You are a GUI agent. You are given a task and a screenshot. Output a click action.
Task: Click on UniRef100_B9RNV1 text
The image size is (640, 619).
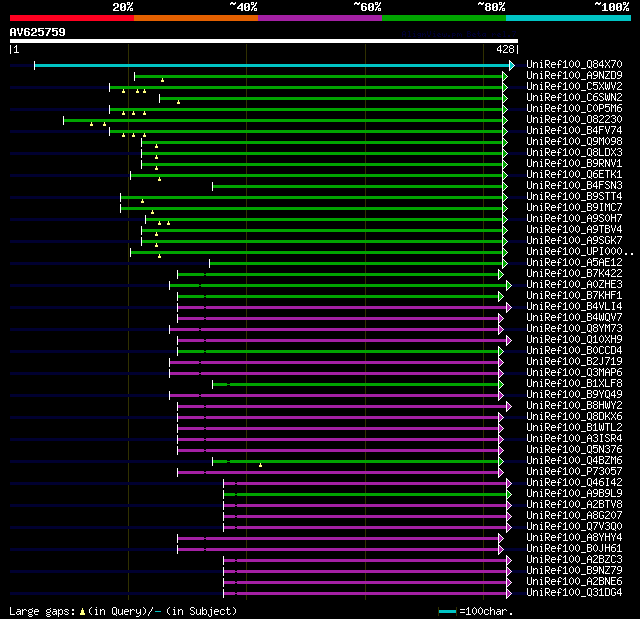tap(574, 164)
